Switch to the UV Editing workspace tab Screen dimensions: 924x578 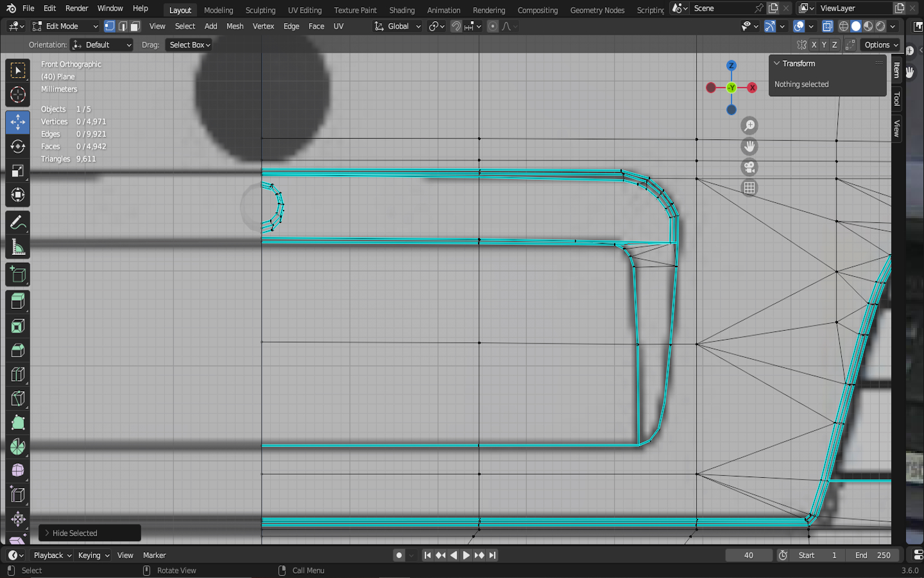(305, 10)
